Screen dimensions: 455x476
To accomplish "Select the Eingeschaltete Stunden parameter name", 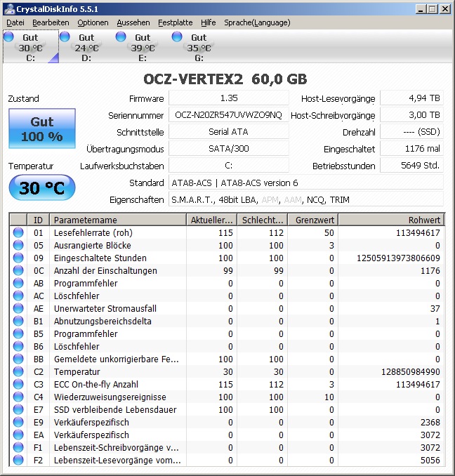I will coord(100,258).
